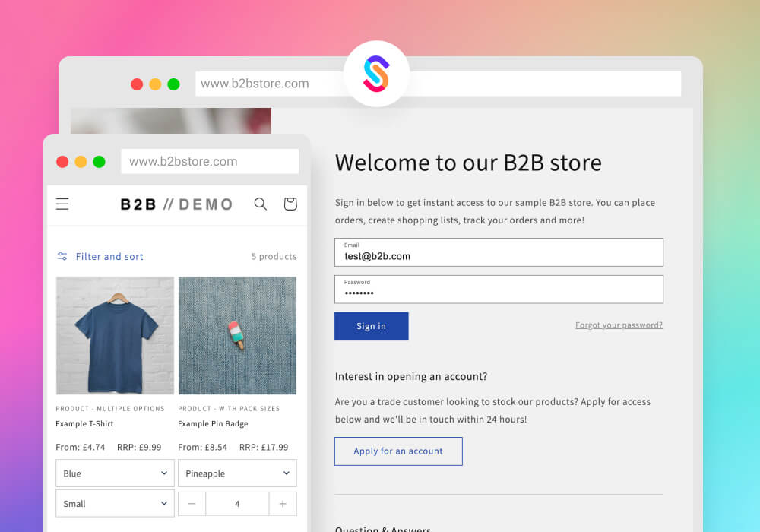
Task: Click the red close dot on back window
Action: pos(137,84)
